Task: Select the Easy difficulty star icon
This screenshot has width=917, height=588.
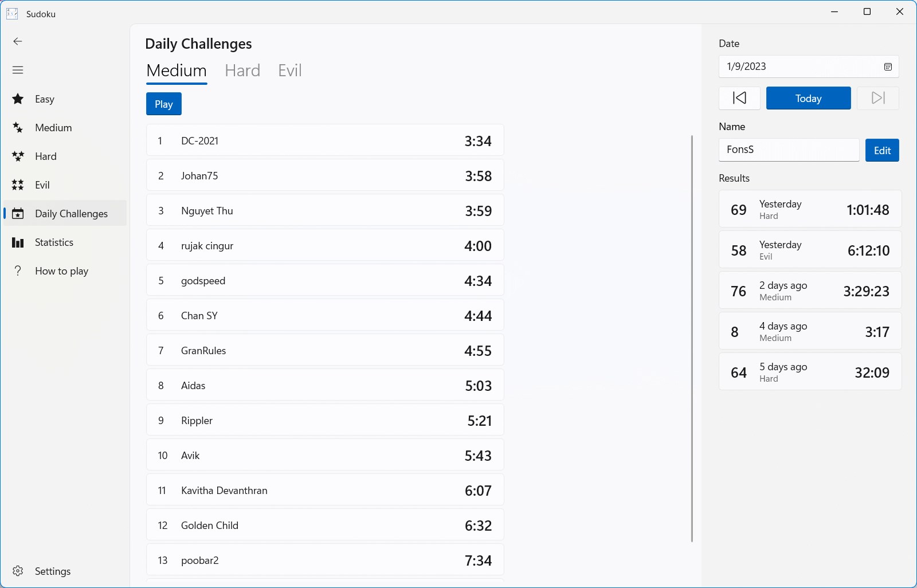Action: click(18, 99)
